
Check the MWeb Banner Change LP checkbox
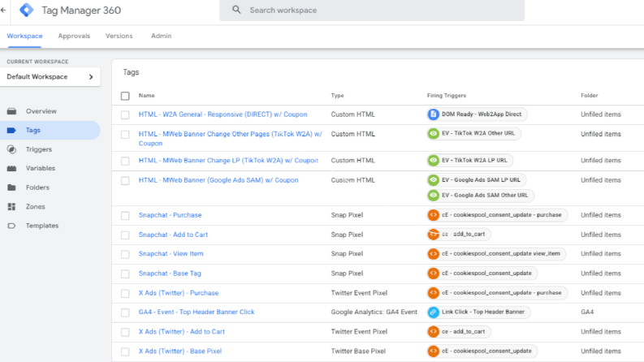coord(125,161)
